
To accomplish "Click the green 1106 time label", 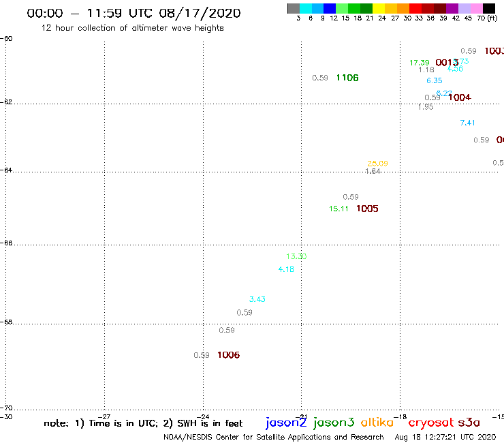I will click(347, 78).
